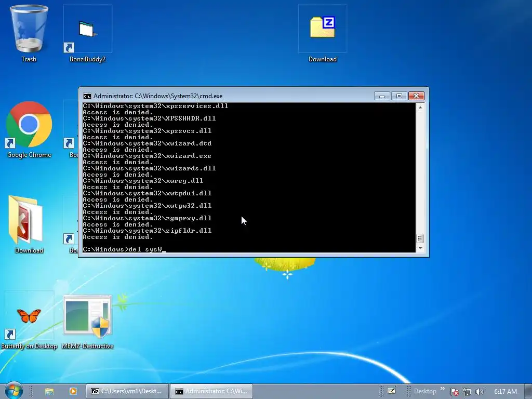The width and height of the screenshot is (532, 399).
Task: Maximize the cmd.exe window
Action: tap(399, 96)
